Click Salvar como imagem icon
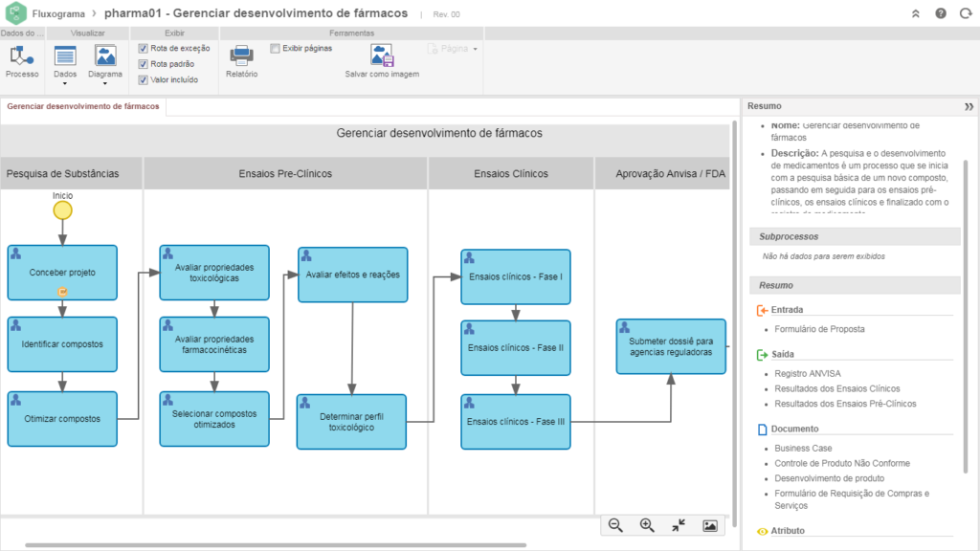Image resolution: width=980 pixels, height=551 pixels. (x=382, y=57)
